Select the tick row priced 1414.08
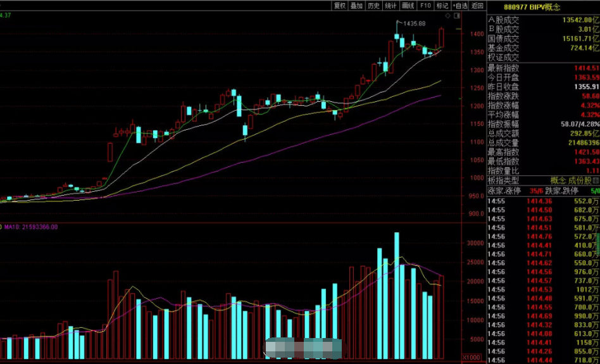The image size is (600, 364). tap(544, 334)
